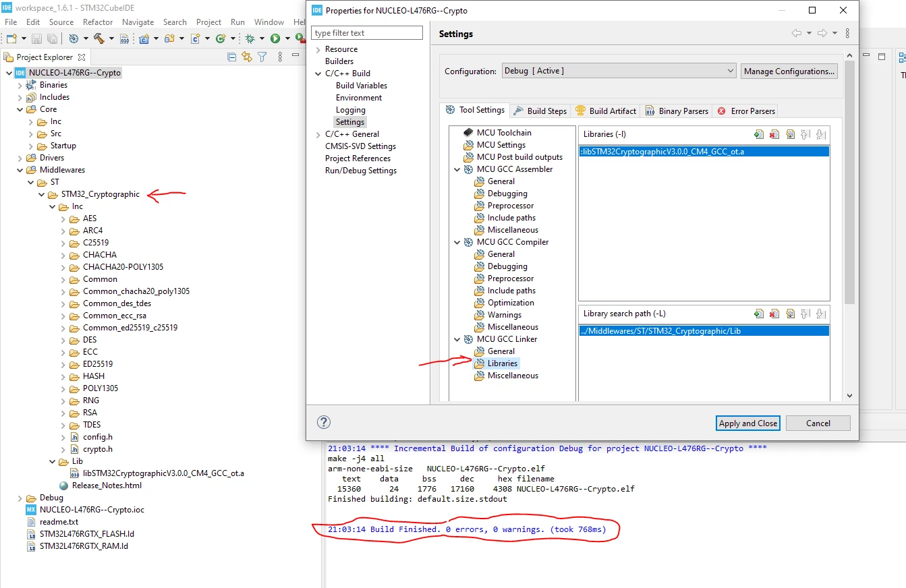Select crypto.h in Project Explorer

coord(98,449)
